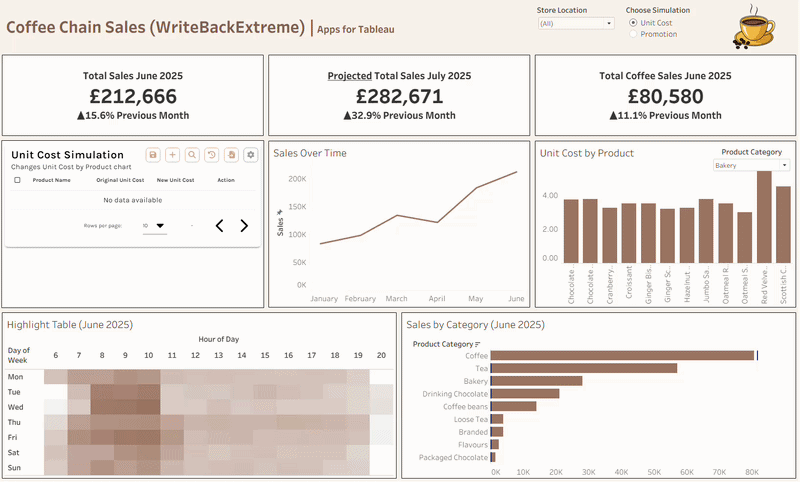
Task: Click the save icon in Unit Cost Simulation
Action: [153, 155]
